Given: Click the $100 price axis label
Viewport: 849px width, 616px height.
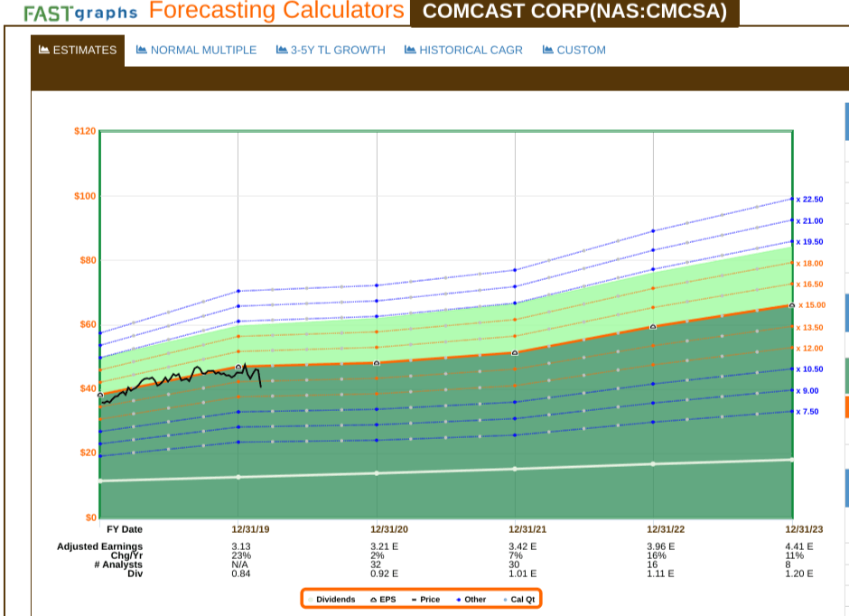Looking at the screenshot, I should 85,196.
